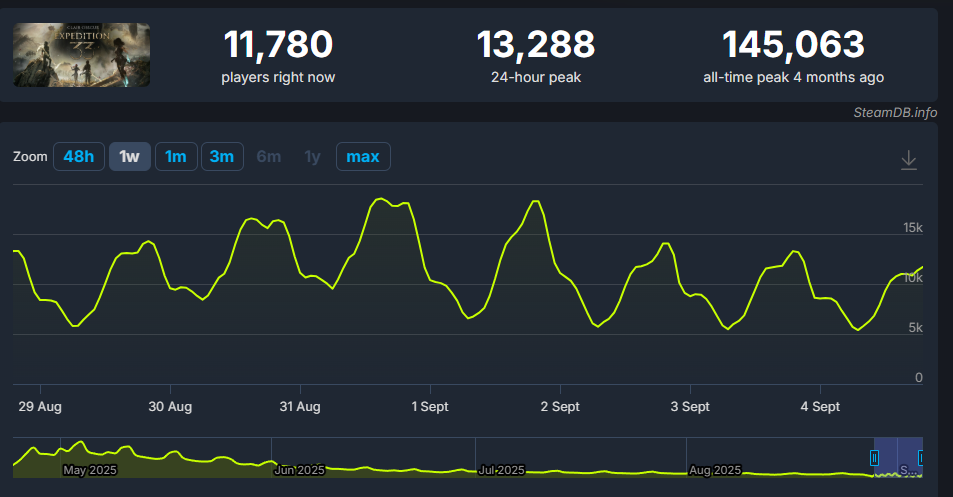Click Aug 2025 in the overview strip
This screenshot has width=953, height=497.
[714, 470]
